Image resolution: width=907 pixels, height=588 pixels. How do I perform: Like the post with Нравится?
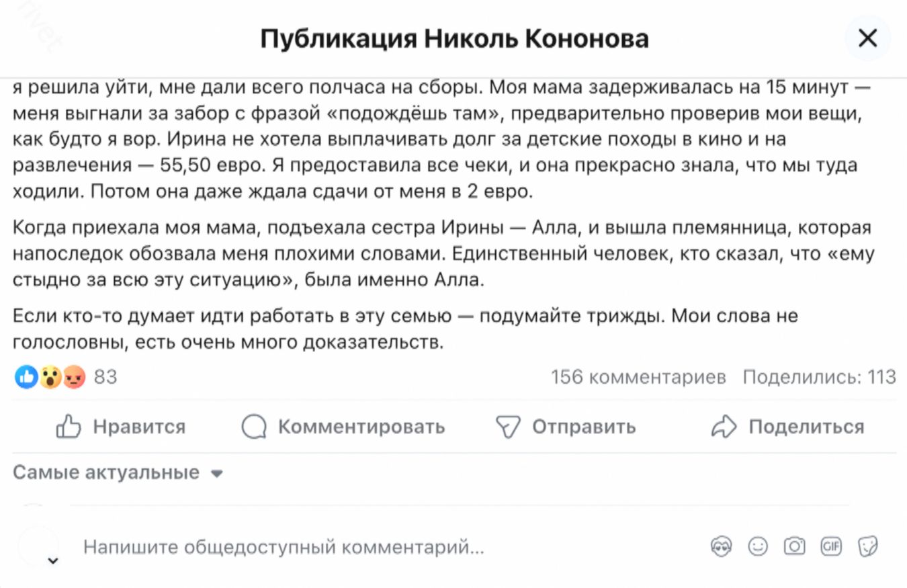[121, 427]
